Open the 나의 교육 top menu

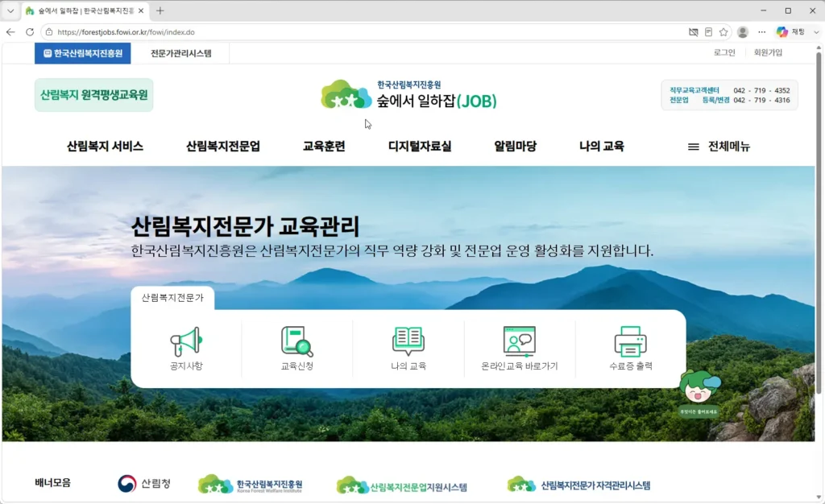click(601, 146)
